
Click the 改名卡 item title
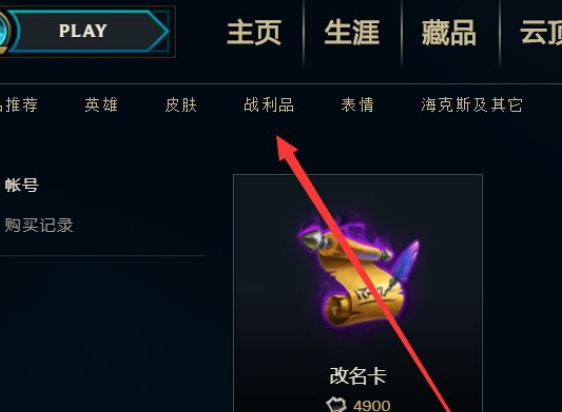tap(358, 376)
